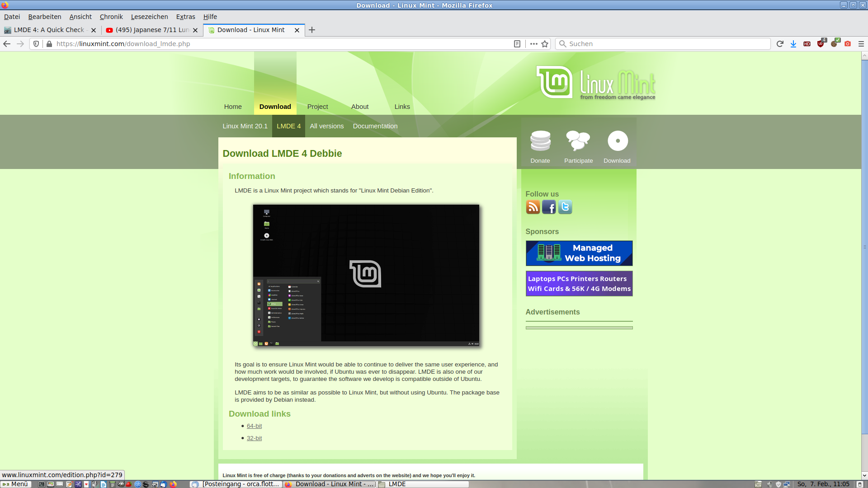Click the Download disc icon in sidebar
The height and width of the screenshot is (488, 868).
tap(618, 141)
